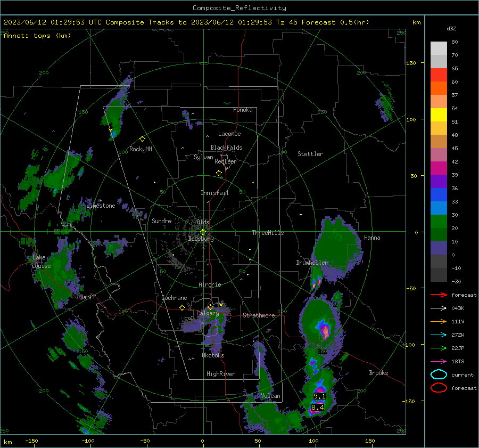The image size is (479, 448).
Task: Click the storm top label 9.1
Action: point(319,396)
